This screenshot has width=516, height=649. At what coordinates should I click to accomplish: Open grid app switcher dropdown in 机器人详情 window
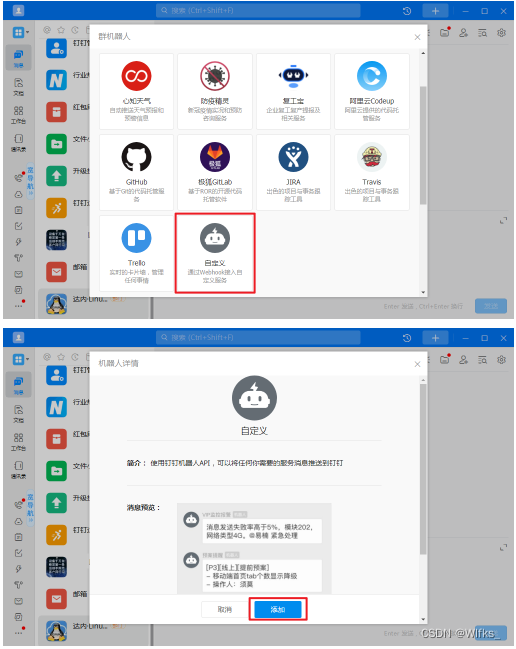(x=21, y=359)
